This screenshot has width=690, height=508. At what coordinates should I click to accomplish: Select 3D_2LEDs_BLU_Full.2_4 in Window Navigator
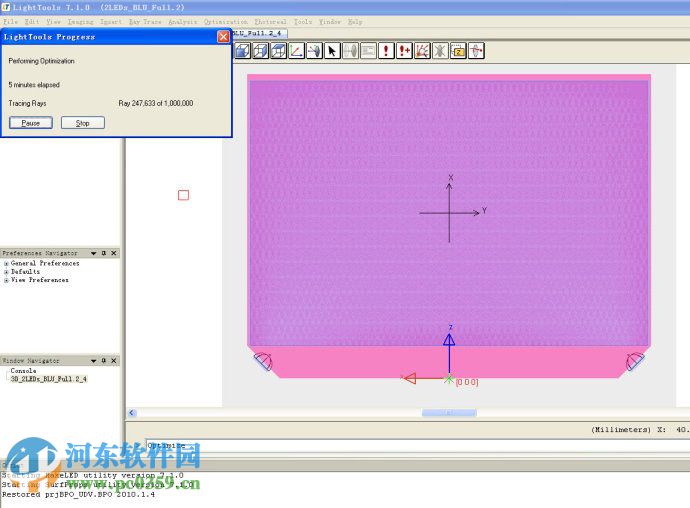[x=48, y=379]
